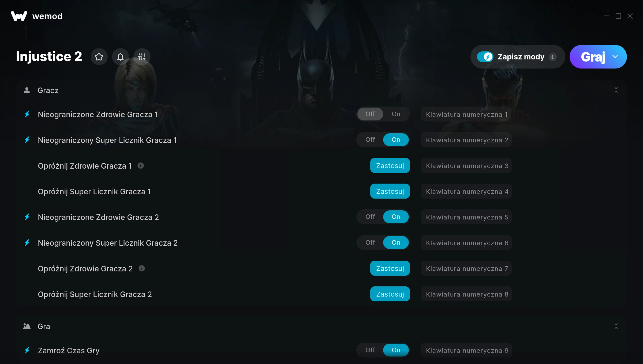Collapse the Gracz section
643x364 pixels.
point(616,90)
